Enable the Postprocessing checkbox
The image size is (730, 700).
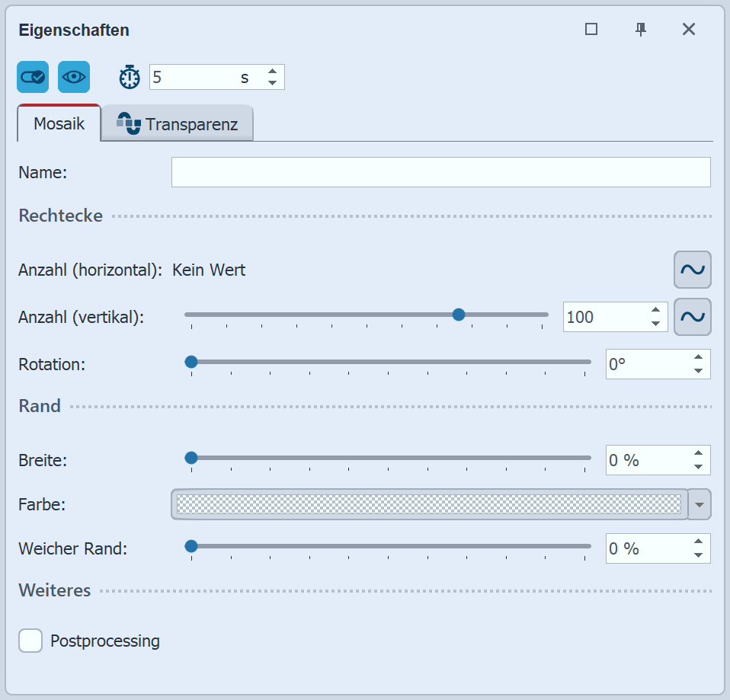click(30, 641)
